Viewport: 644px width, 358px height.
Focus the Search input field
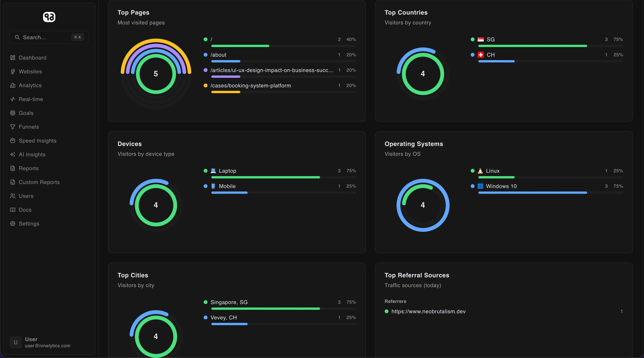49,37
